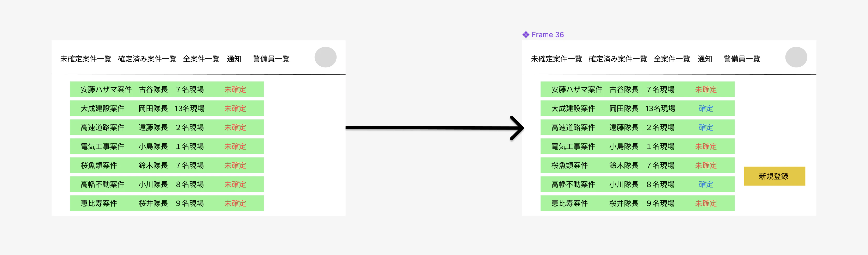Select 恵比寿案件 row in Frame 36
The height and width of the screenshot is (255, 868).
tap(637, 203)
